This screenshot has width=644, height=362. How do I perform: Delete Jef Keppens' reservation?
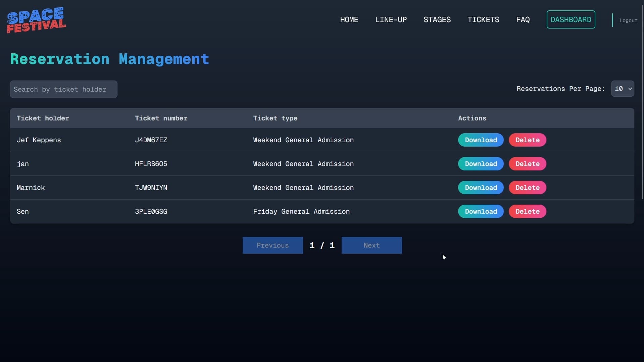(527, 140)
